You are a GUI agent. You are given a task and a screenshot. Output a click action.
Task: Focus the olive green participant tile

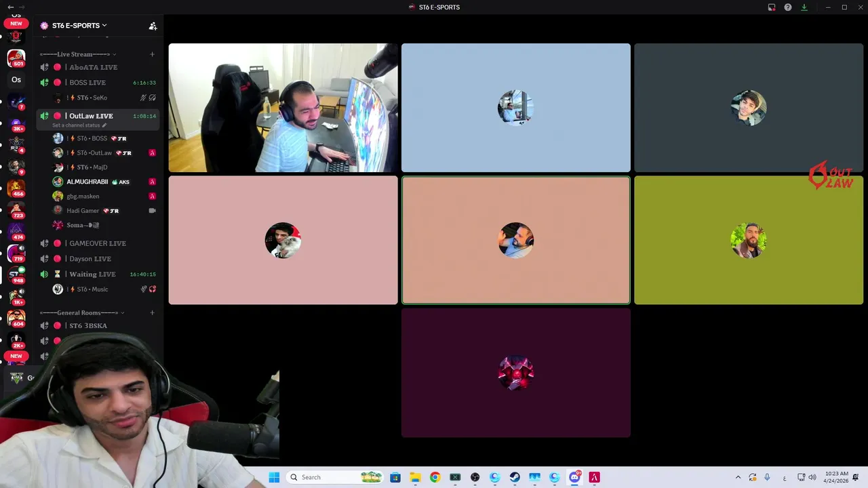749,241
